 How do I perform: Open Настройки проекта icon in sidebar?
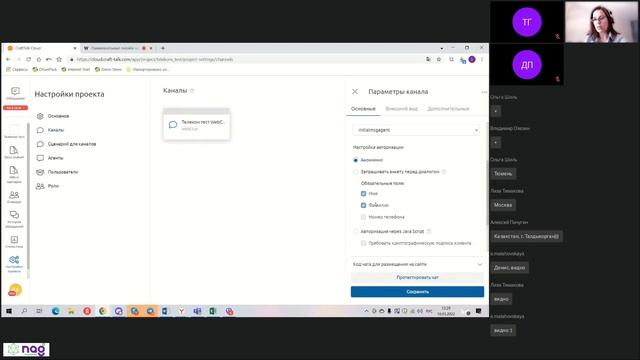click(14, 264)
